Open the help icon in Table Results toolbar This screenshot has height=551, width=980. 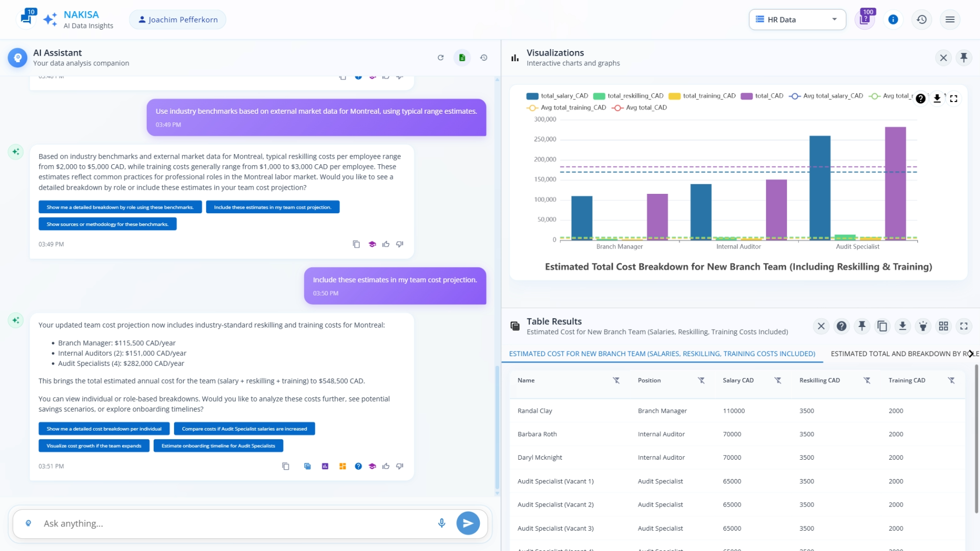pyautogui.click(x=842, y=326)
